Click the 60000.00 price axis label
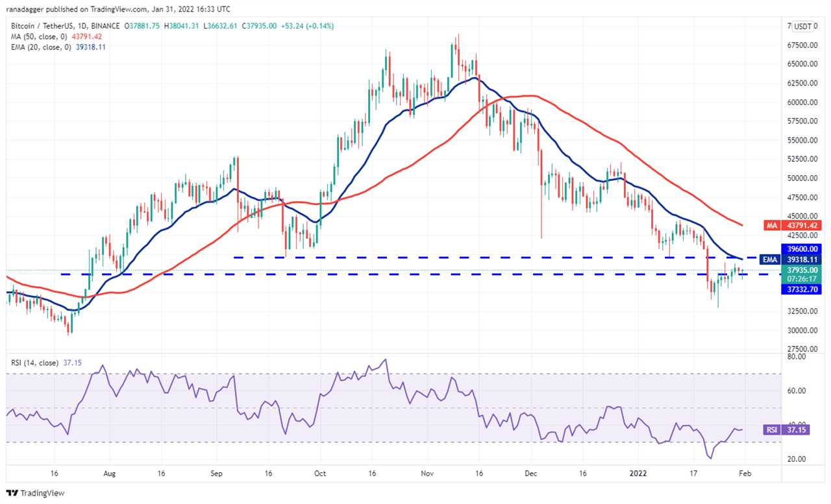831x504 pixels. (x=804, y=102)
